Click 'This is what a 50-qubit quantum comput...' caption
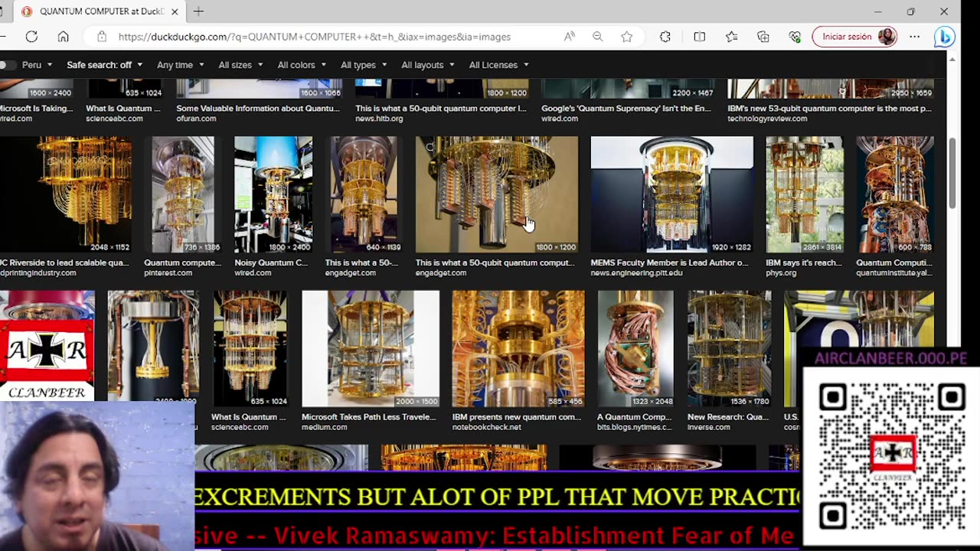980x551 pixels. click(x=495, y=262)
